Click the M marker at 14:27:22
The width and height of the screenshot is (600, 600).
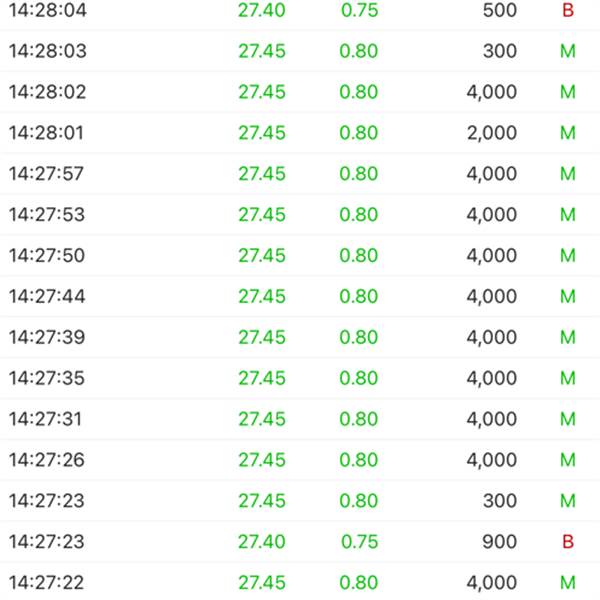(x=568, y=583)
